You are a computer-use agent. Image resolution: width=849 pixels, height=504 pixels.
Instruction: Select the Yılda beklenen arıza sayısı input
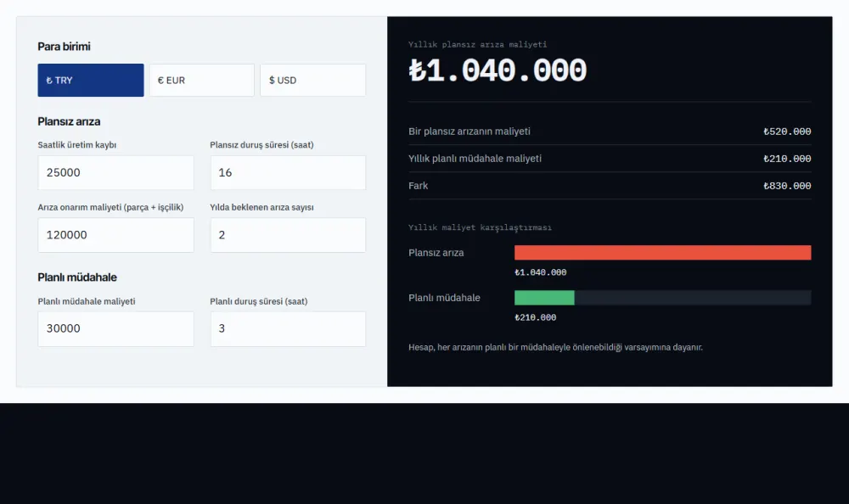point(288,235)
